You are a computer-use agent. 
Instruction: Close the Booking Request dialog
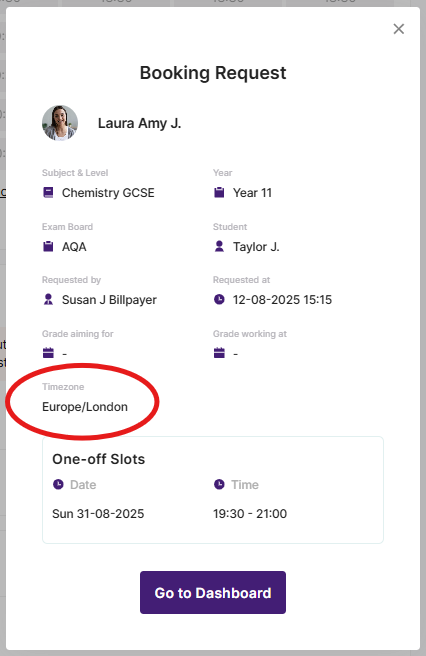click(x=399, y=29)
